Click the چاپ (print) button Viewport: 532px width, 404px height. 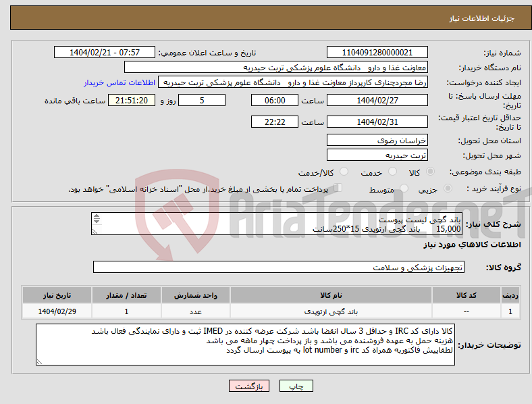tap(296, 386)
